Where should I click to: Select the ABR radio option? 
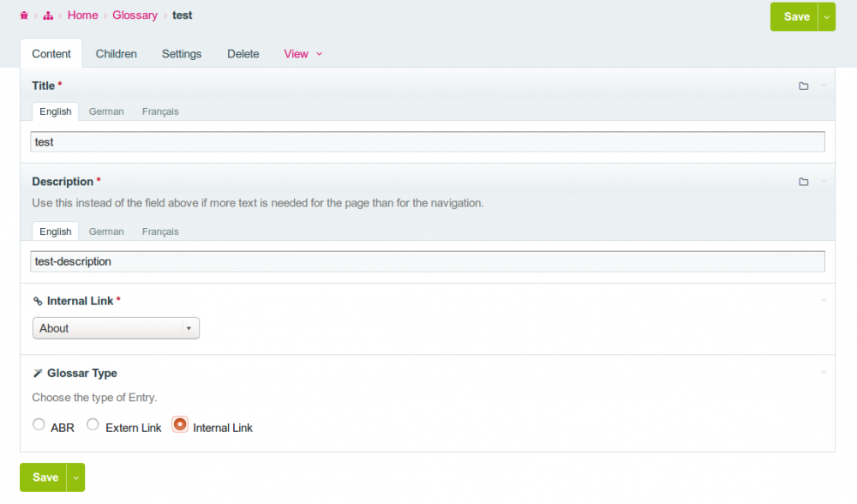(39, 424)
